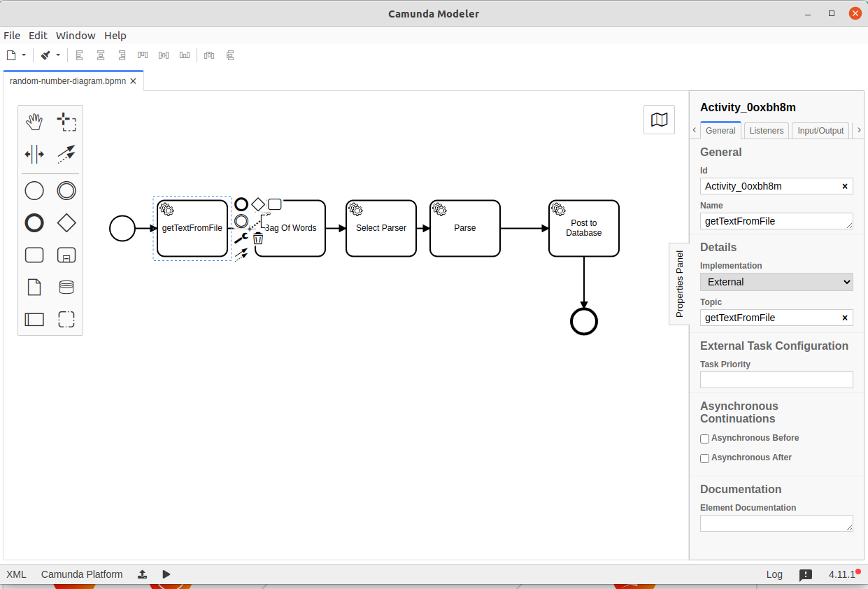Open the Log panel
This screenshot has height=589, width=868.
pos(774,574)
